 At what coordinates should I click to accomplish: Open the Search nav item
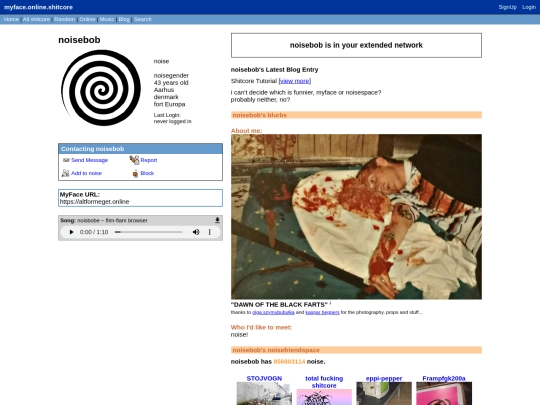point(143,19)
